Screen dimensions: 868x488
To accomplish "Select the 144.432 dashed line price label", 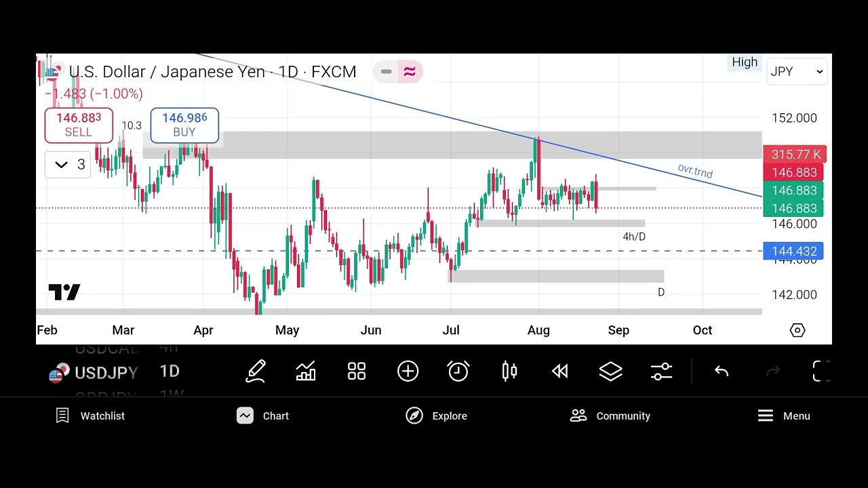I will (793, 251).
